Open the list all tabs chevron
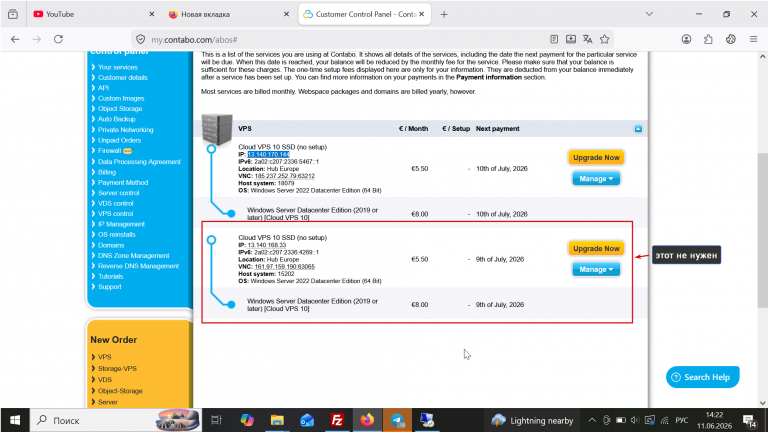 click(649, 14)
